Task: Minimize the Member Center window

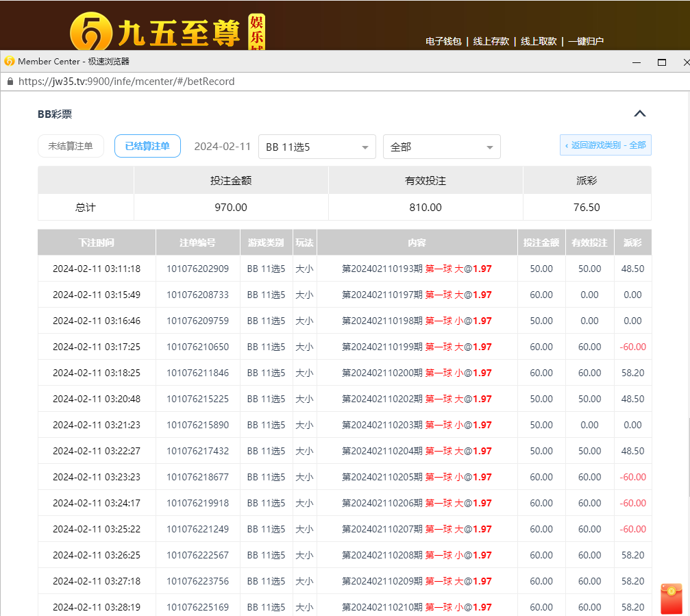Action: click(637, 62)
